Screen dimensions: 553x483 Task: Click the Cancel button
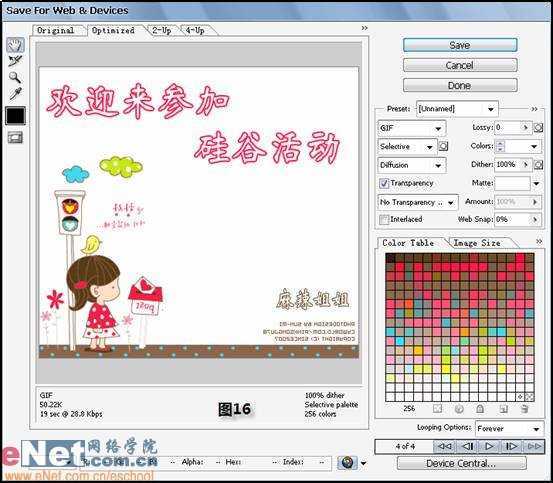pyautogui.click(x=460, y=65)
